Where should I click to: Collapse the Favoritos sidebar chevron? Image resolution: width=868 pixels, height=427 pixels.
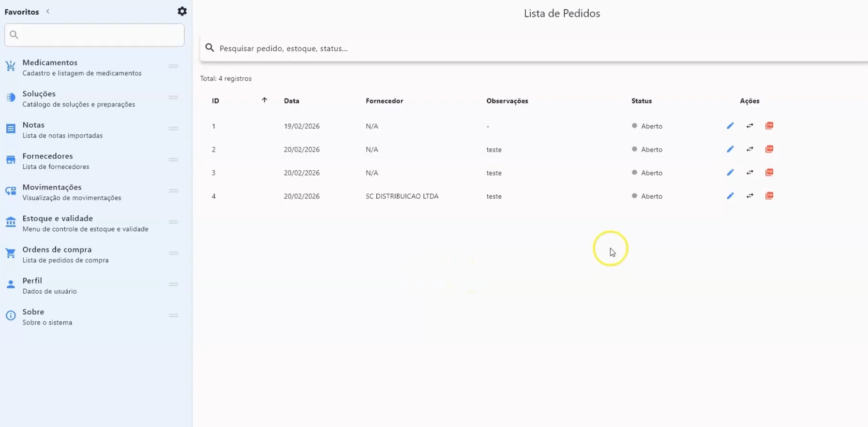coord(48,11)
